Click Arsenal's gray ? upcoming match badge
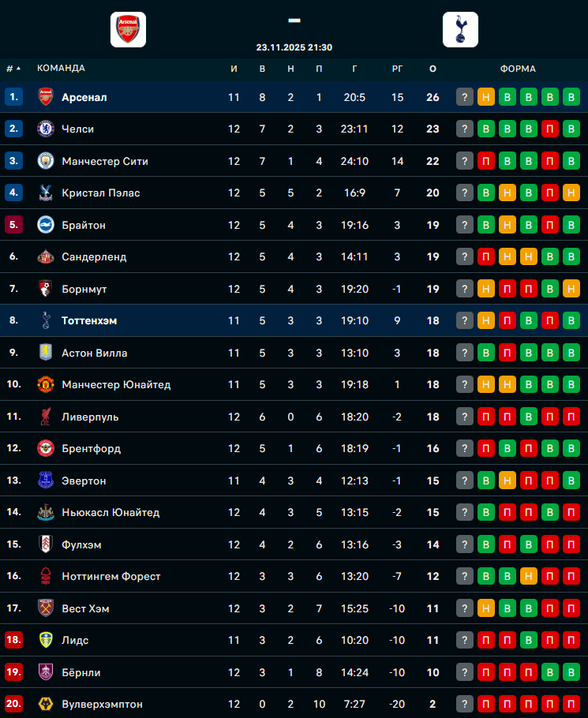588x718 pixels. tap(465, 97)
